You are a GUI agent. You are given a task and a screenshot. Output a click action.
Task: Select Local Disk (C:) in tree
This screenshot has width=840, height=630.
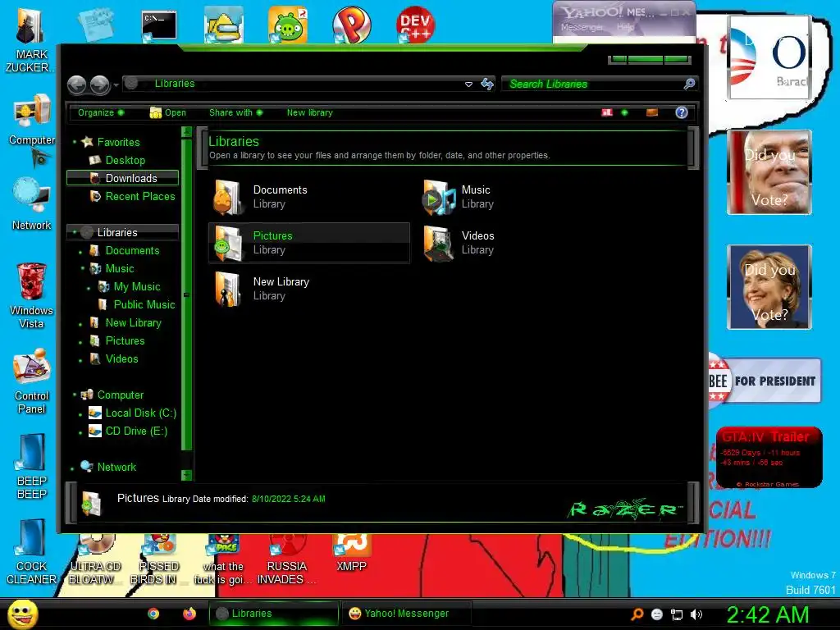pyautogui.click(x=140, y=413)
